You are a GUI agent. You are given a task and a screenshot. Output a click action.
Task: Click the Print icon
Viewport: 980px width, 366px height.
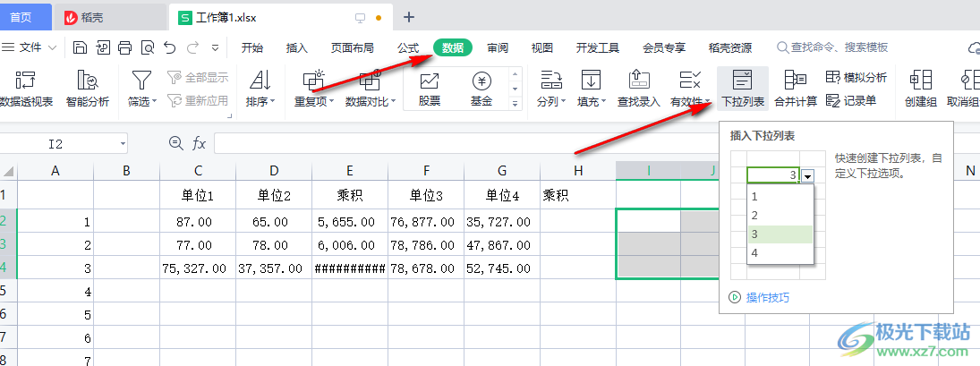pos(125,47)
